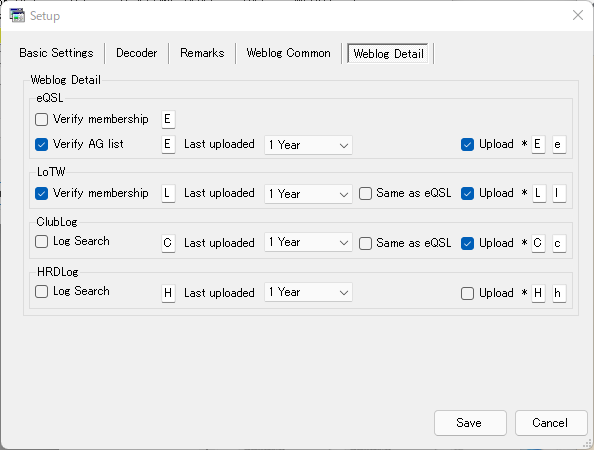The height and width of the screenshot is (450, 594).
Task: Uncheck eQSL Verify AG list
Action: [41, 144]
